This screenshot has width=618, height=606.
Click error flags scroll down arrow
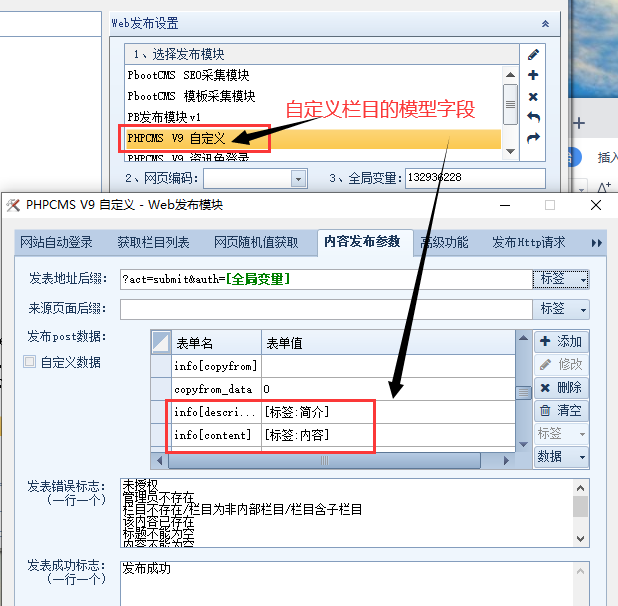pyautogui.click(x=580, y=538)
